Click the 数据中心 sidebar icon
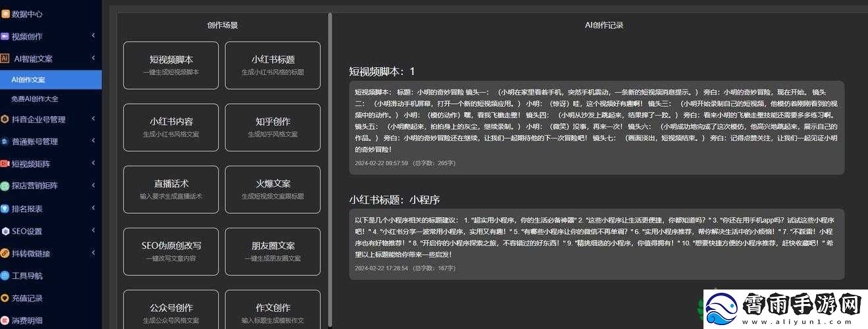Viewport: 868px width, 329px height. (5, 14)
